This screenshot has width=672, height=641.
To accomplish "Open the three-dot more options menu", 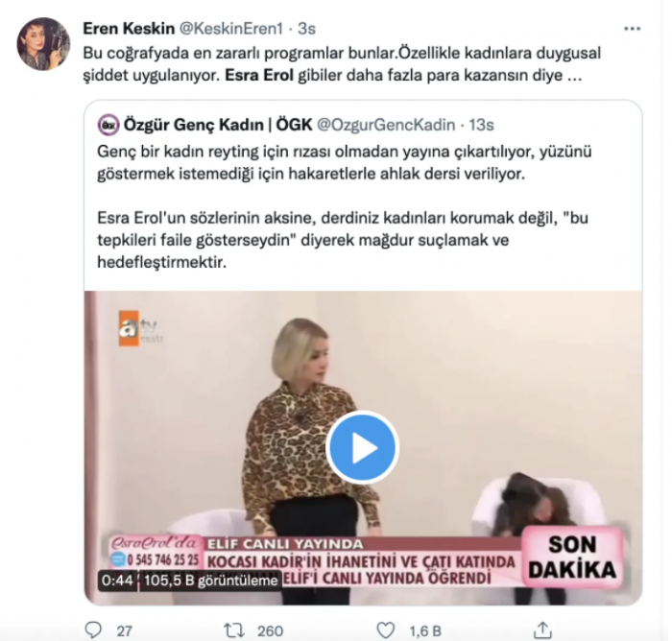I will 632,29.
